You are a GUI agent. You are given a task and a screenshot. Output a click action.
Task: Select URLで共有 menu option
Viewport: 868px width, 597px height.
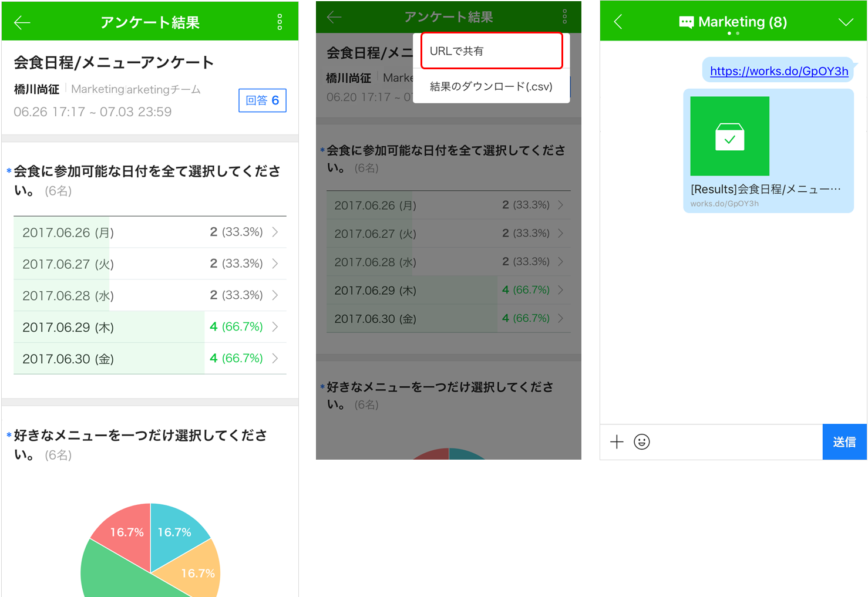pyautogui.click(x=492, y=51)
